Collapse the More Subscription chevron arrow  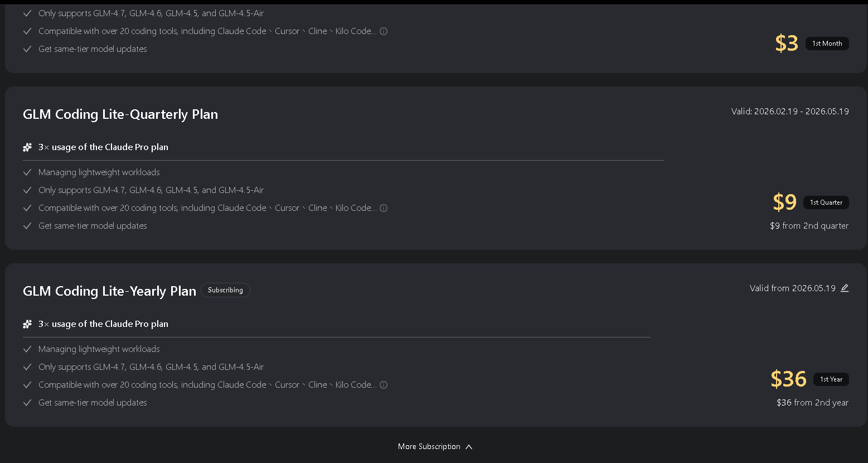click(469, 447)
